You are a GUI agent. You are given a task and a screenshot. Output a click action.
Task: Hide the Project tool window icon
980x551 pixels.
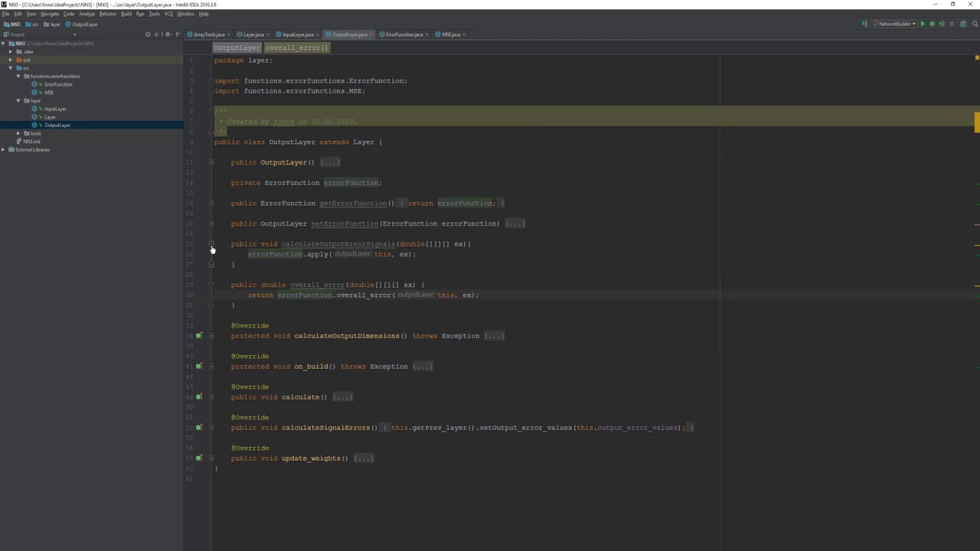[x=178, y=34]
